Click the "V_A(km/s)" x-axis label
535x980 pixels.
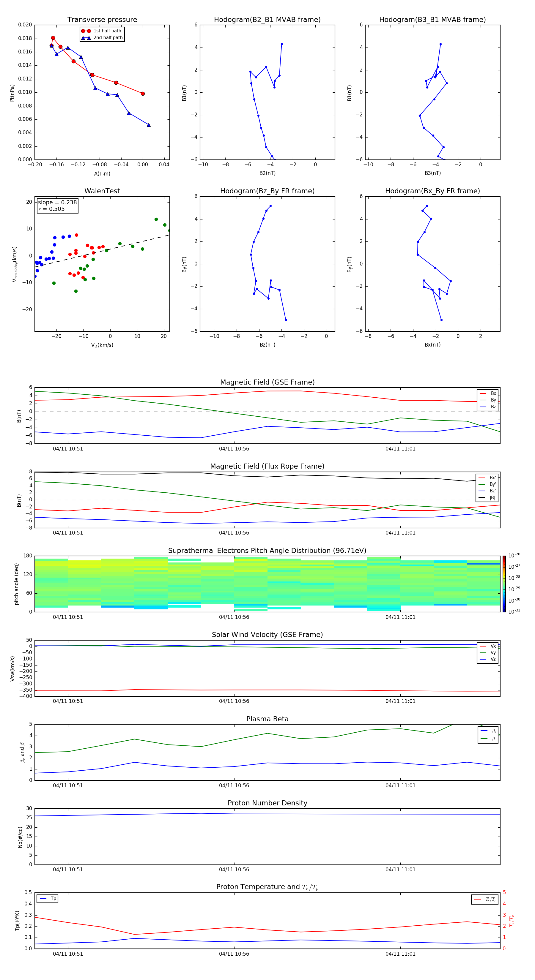pos(102,345)
